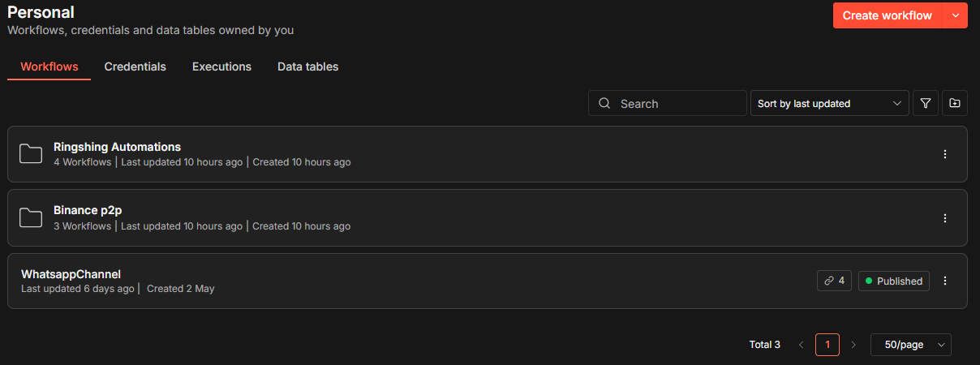980x365 pixels.
Task: Switch to the Credentials tab
Action: pyautogui.click(x=135, y=67)
